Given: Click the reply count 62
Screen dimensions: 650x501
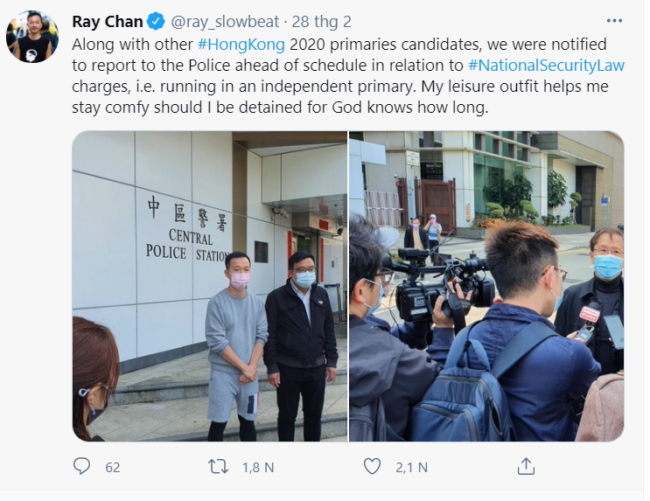Looking at the screenshot, I should [113, 467].
